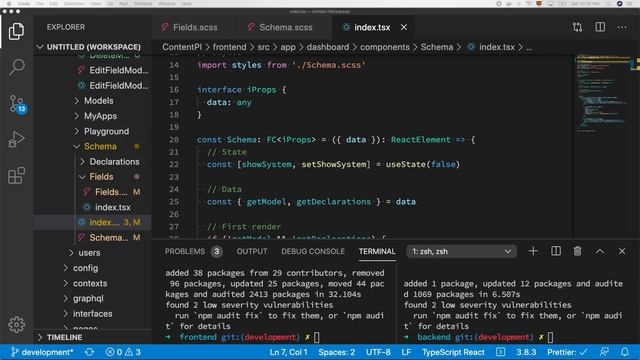Open the OUTPUT panel tab
Viewport: 640px width, 360px height.
click(x=252, y=251)
